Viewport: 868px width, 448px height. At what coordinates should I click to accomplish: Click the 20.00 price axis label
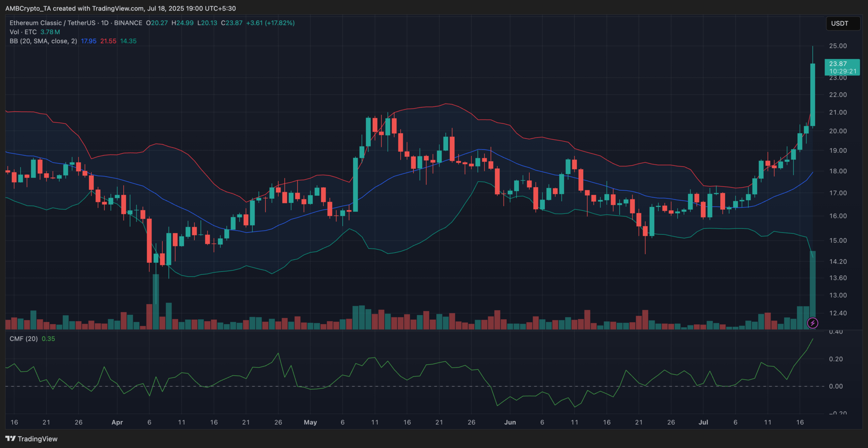pos(838,131)
